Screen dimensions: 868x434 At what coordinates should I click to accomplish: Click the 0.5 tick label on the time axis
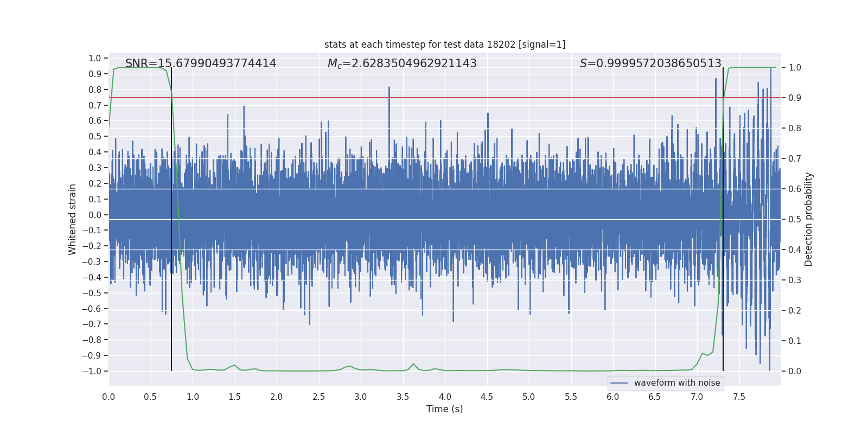pos(151,397)
